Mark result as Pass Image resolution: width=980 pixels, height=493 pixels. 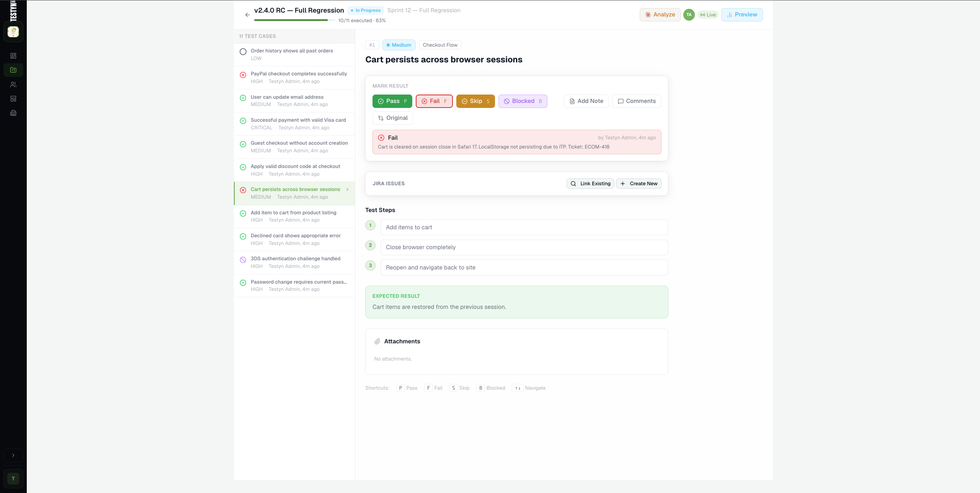[392, 101]
